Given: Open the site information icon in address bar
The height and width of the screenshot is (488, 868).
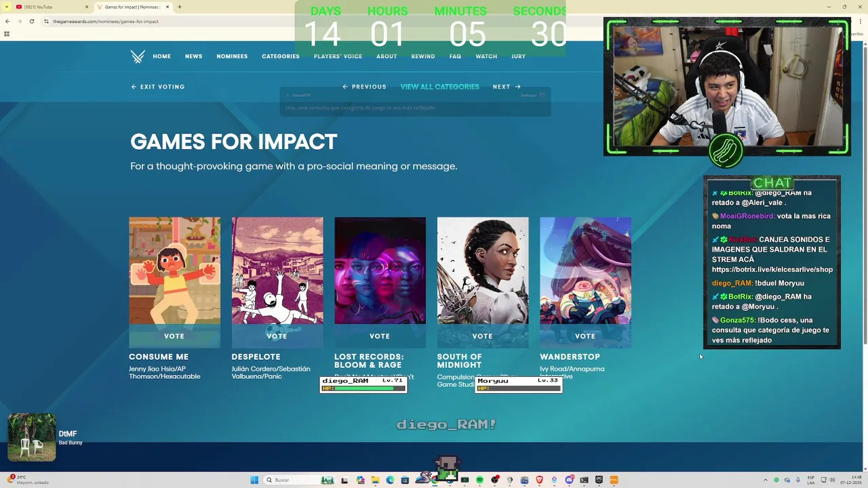Looking at the screenshot, I should [46, 21].
